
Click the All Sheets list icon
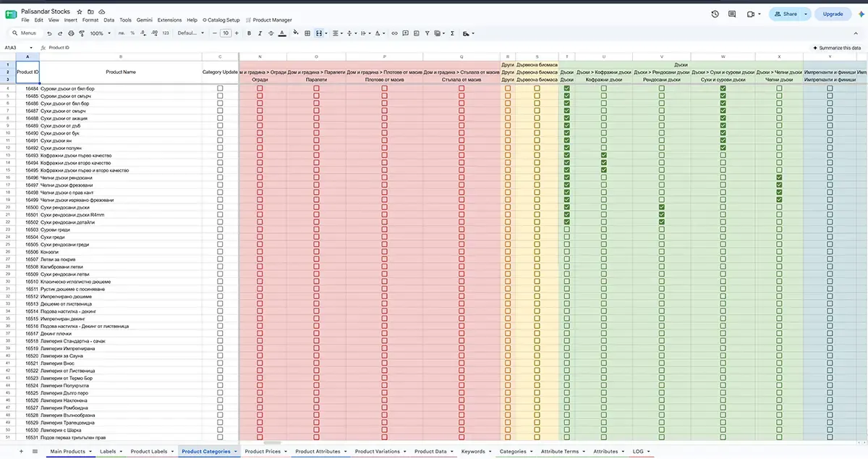coord(34,451)
